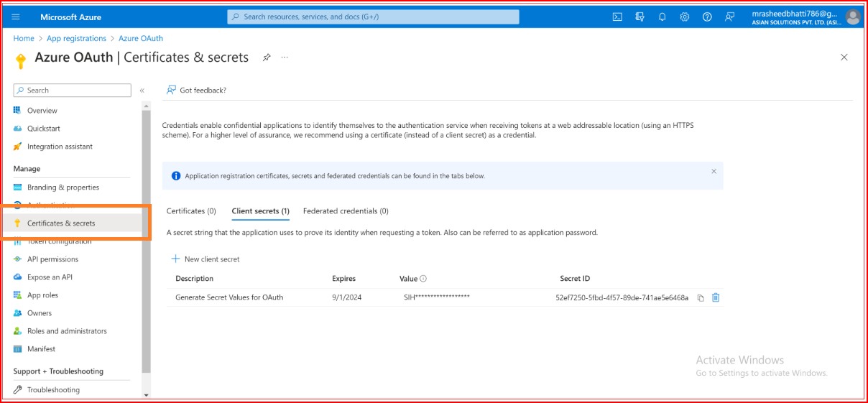Click Azure OAuth breadcrumb link
868x403 pixels.
[141, 38]
